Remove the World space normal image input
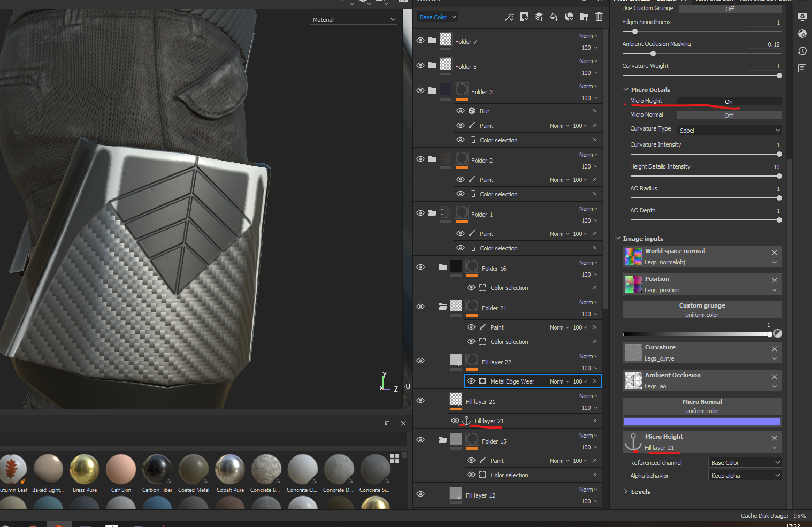This screenshot has height=527, width=812. [x=774, y=253]
